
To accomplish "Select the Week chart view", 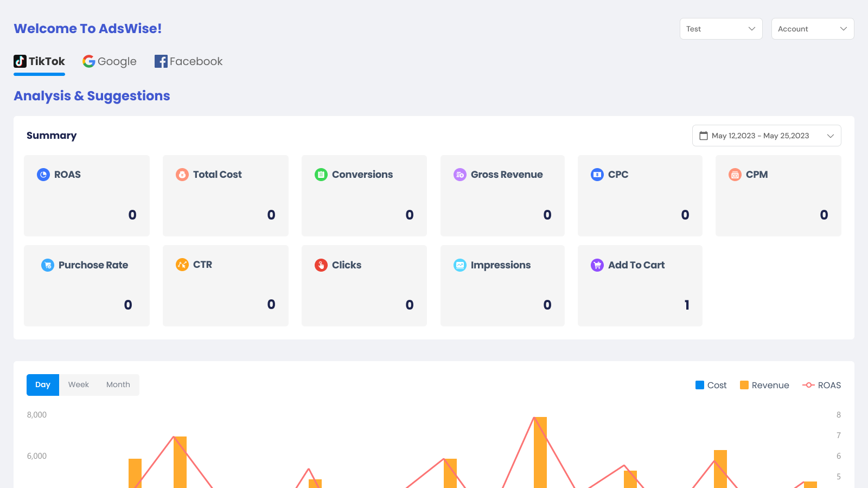I will click(79, 384).
